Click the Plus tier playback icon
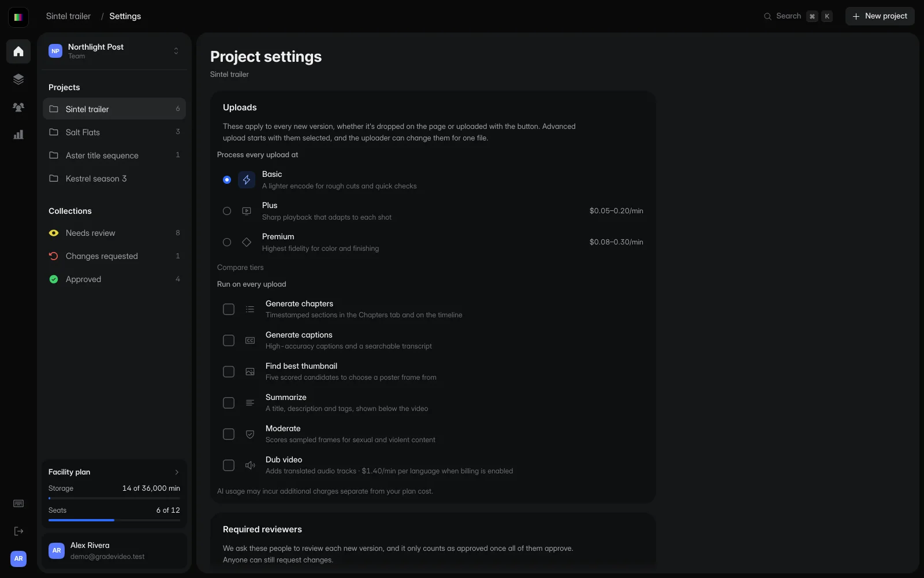This screenshot has width=924, height=578. pos(247,211)
